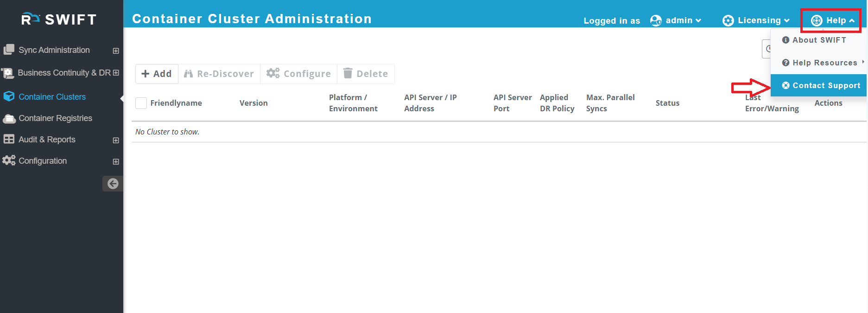Click the Delete button label
This screenshot has width=868, height=313.
[372, 74]
